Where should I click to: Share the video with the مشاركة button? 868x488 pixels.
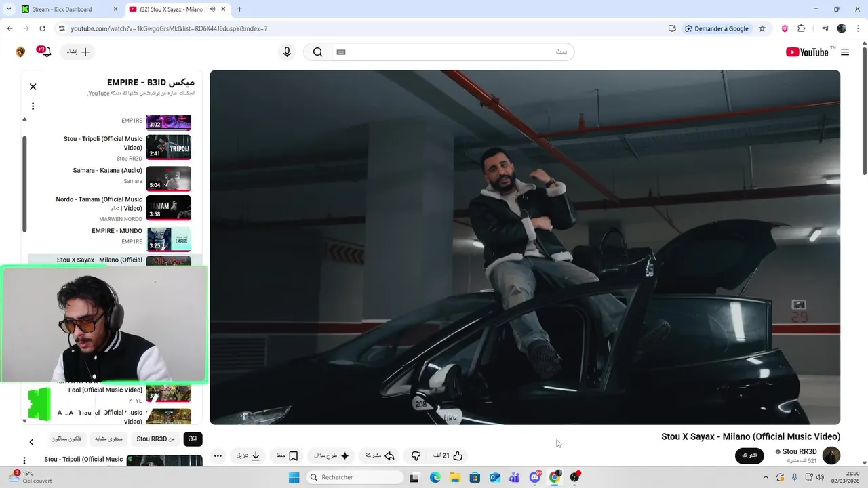380,456
